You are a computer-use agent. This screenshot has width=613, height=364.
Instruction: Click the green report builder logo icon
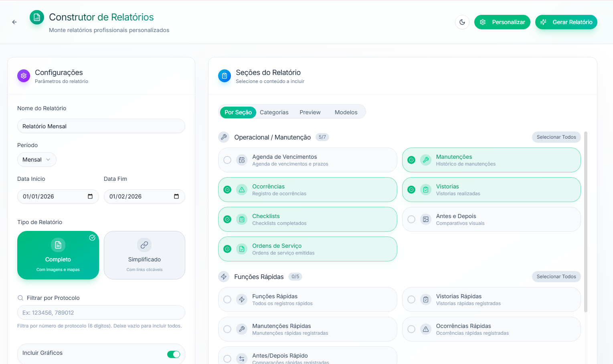37,17
